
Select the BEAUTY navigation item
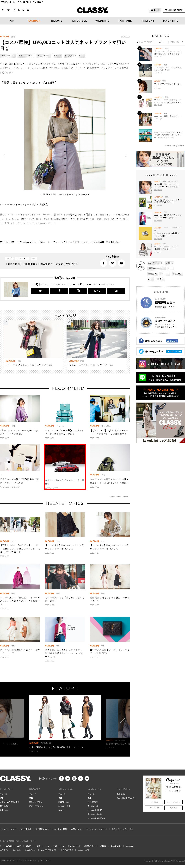(57, 21)
